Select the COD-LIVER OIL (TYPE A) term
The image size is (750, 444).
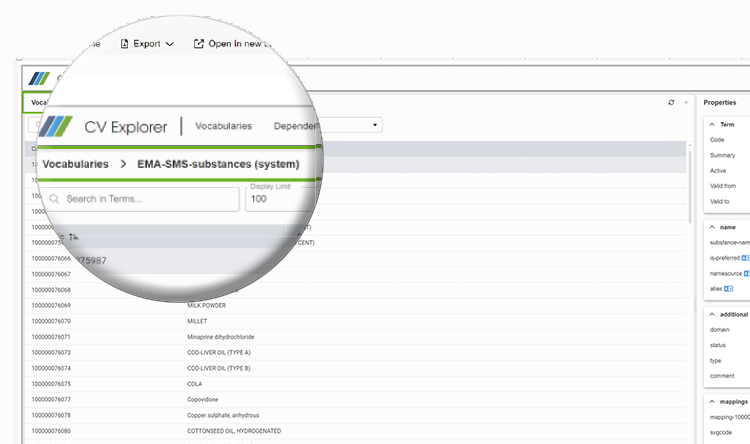click(x=219, y=353)
